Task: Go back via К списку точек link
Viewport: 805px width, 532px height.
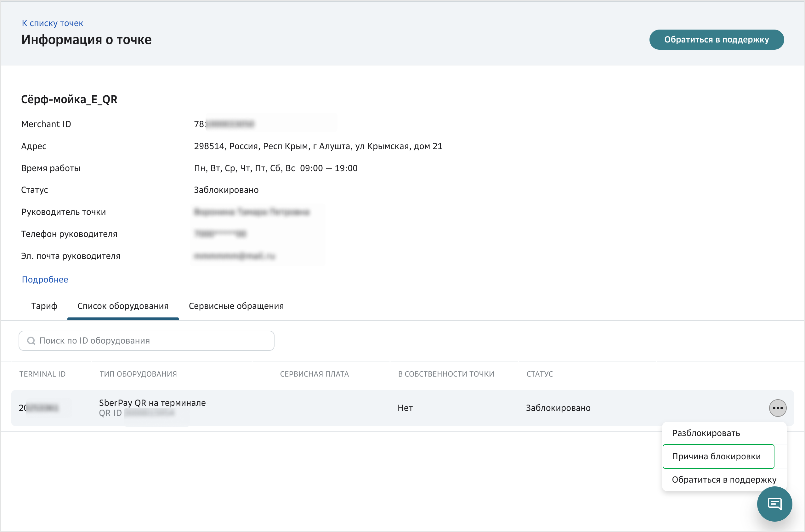Action: pyautogui.click(x=53, y=23)
